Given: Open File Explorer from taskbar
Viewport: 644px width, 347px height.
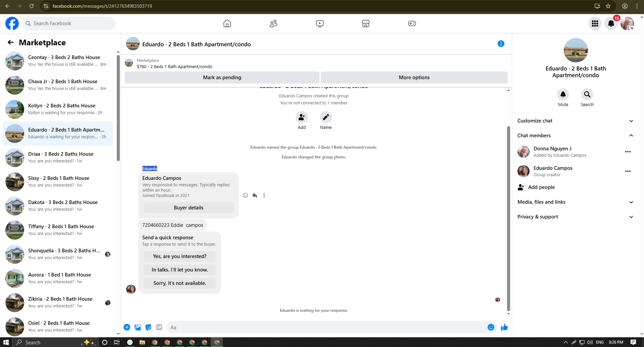Looking at the screenshot, I should (142, 342).
